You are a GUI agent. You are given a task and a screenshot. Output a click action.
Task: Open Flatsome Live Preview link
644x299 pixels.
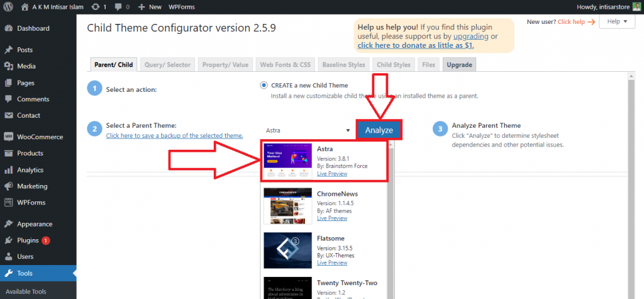pyautogui.click(x=332, y=262)
